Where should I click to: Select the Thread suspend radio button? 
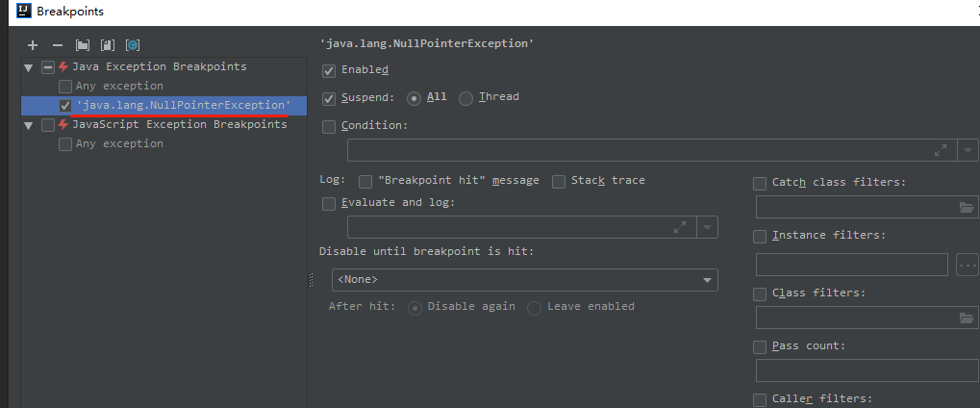pos(466,97)
